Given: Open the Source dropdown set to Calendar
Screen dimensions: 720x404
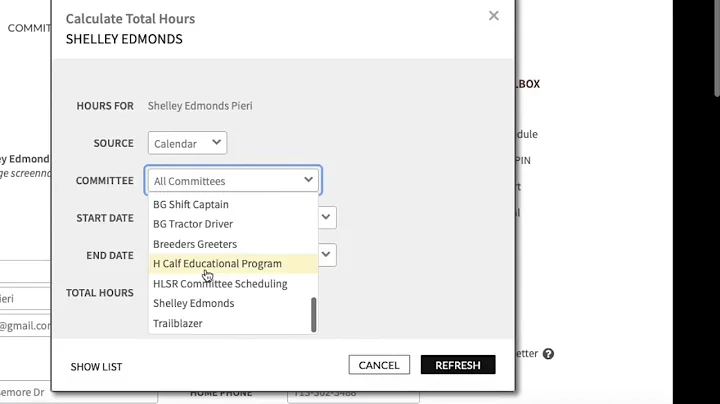Looking at the screenshot, I should [187, 143].
